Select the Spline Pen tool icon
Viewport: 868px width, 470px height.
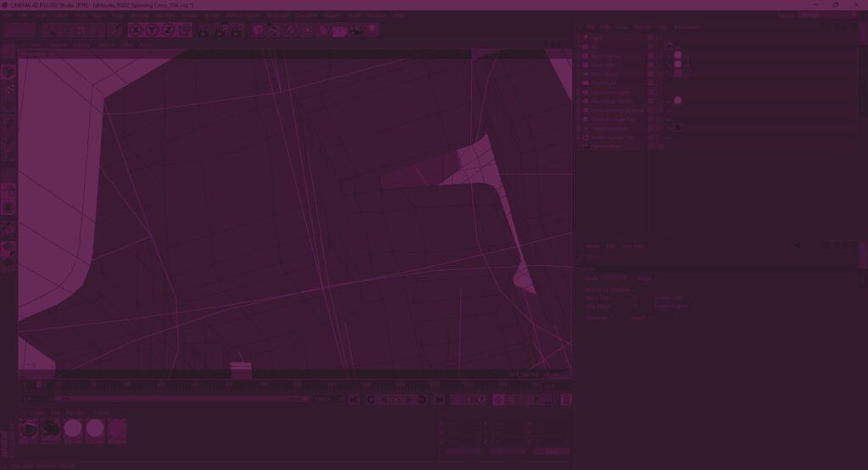275,30
